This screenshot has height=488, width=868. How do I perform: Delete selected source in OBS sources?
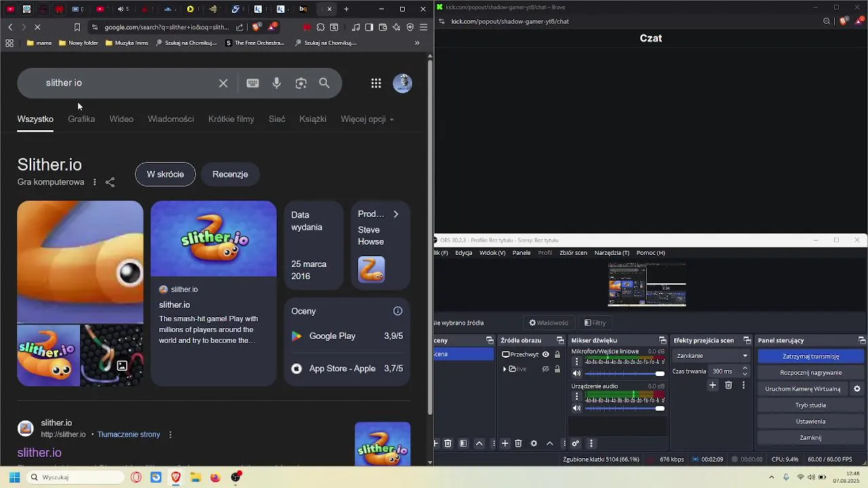(518, 443)
